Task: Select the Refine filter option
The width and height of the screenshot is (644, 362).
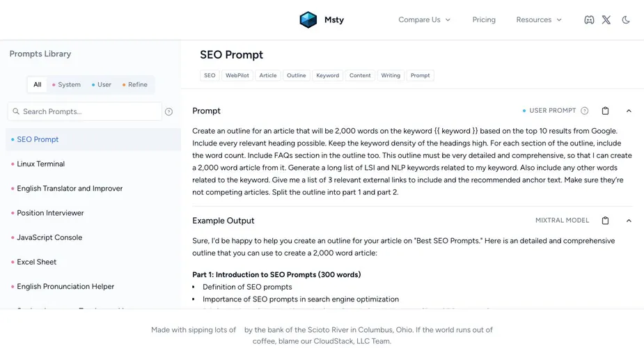Action: 135,85
